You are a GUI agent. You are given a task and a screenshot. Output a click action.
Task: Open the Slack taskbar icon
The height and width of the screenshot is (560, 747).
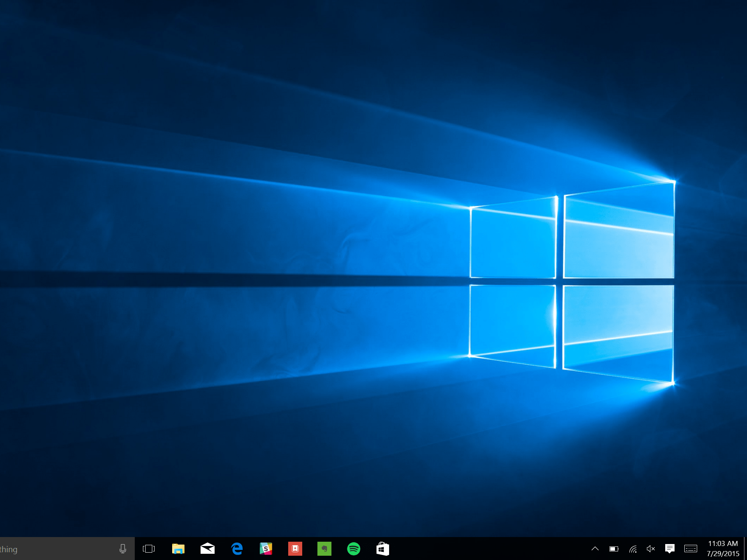point(266,549)
